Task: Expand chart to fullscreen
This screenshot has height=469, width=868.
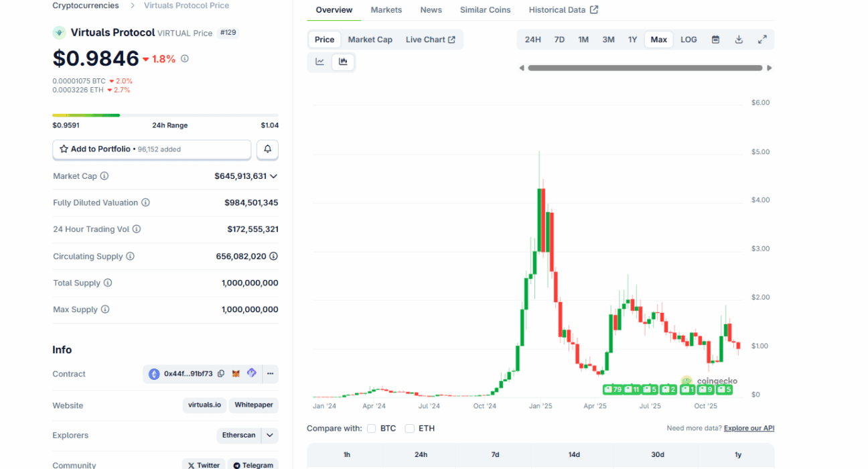Action: [762, 40]
